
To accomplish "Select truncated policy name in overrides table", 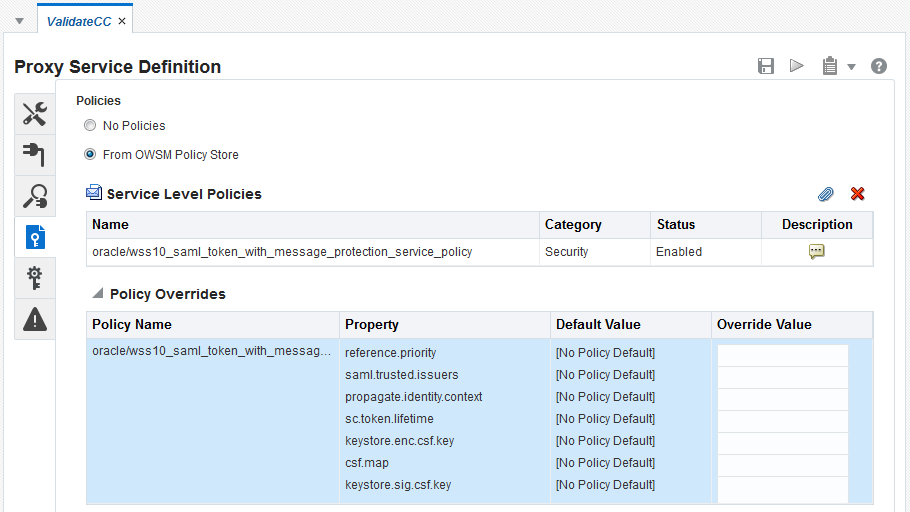I will [x=211, y=351].
